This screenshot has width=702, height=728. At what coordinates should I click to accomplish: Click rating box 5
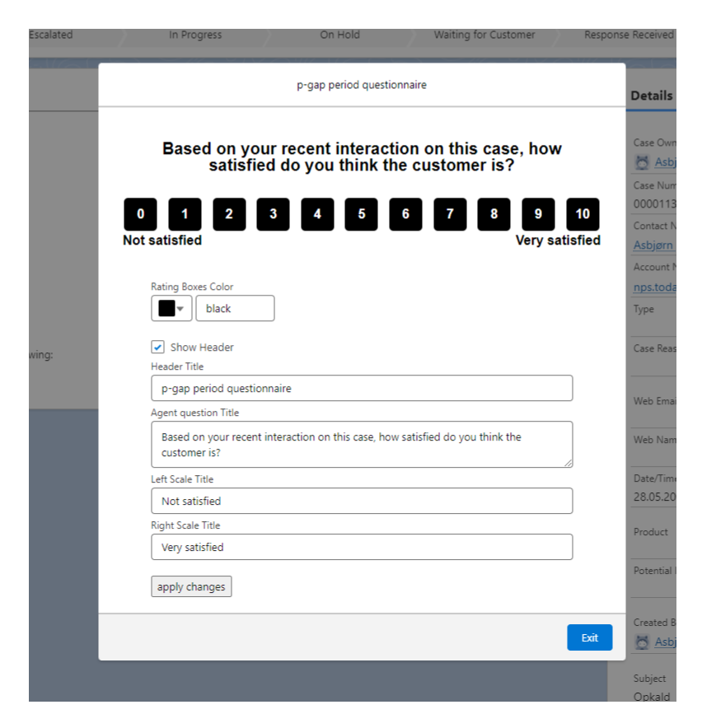pos(361,214)
